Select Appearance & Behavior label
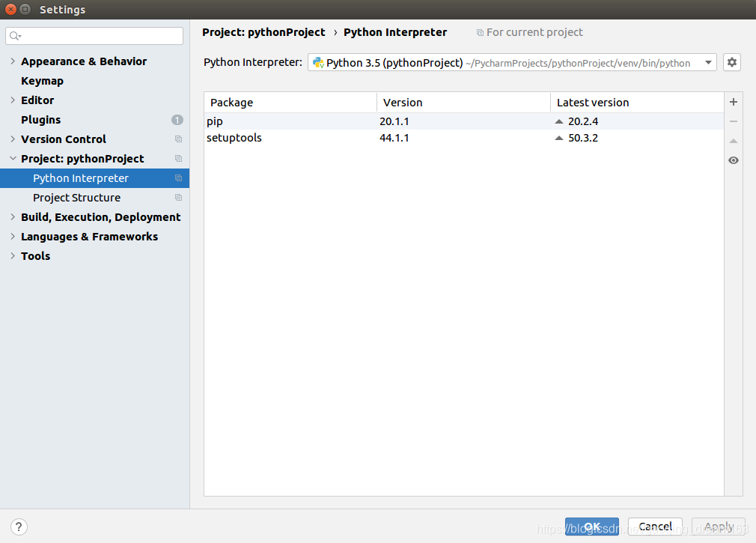Image resolution: width=756 pixels, height=543 pixels. tap(84, 61)
